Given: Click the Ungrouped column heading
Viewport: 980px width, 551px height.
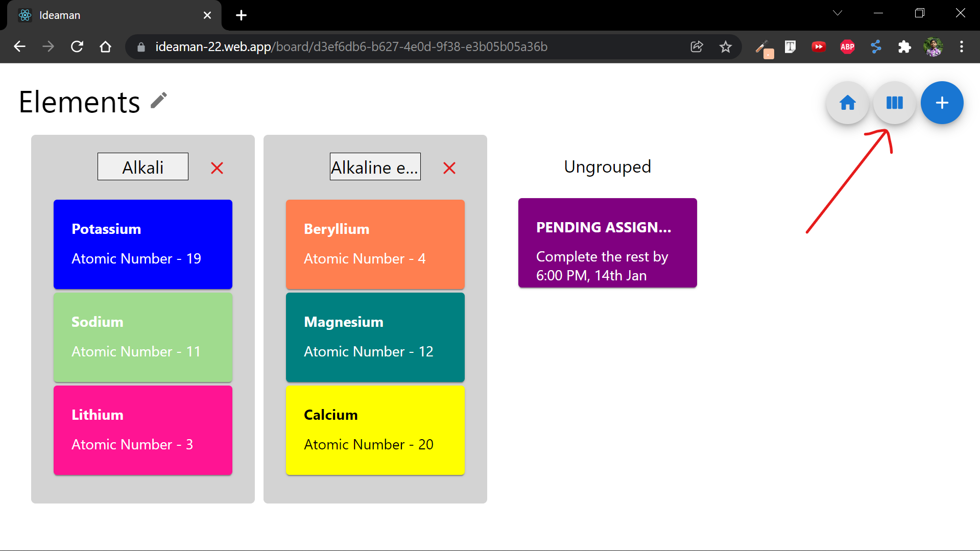Looking at the screenshot, I should click(608, 166).
